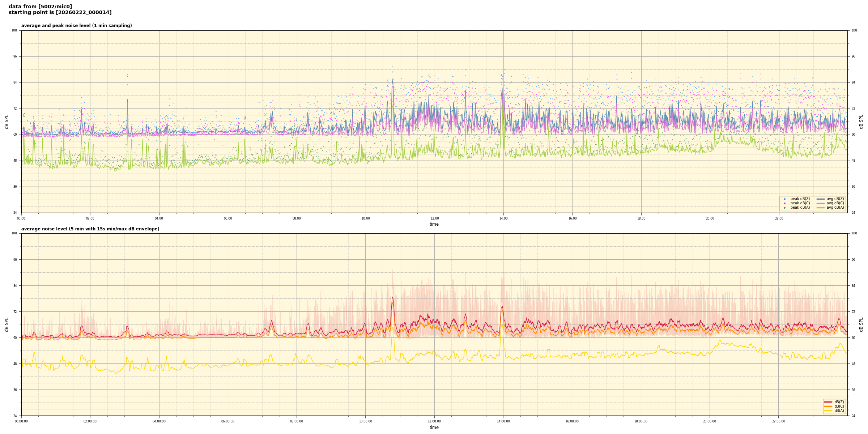
Task: Click the 14:00:00 tick label on bottom chart
Action: click(x=503, y=421)
